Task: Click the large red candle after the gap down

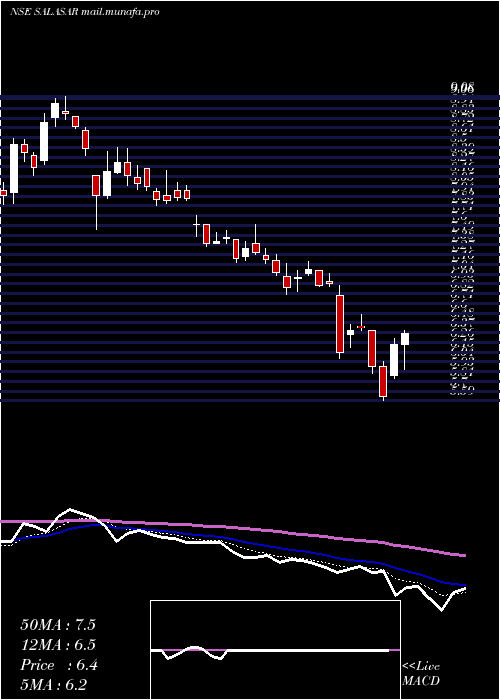Action: [x=340, y=324]
